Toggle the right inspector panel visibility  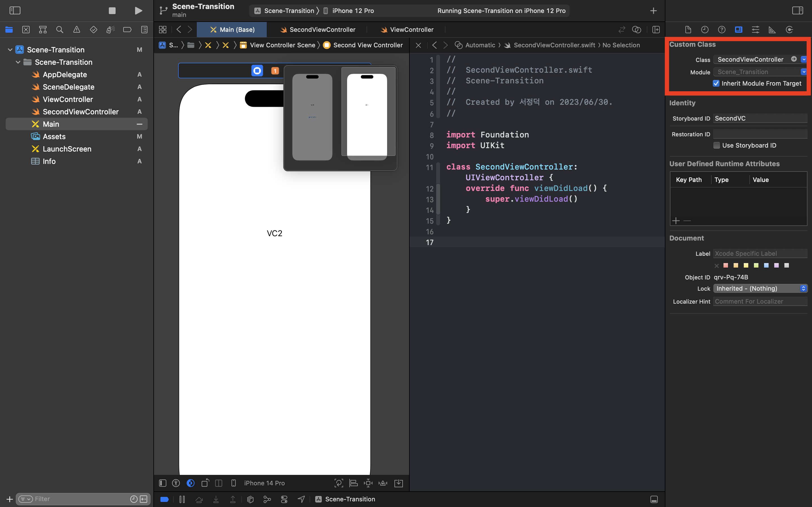[797, 11]
